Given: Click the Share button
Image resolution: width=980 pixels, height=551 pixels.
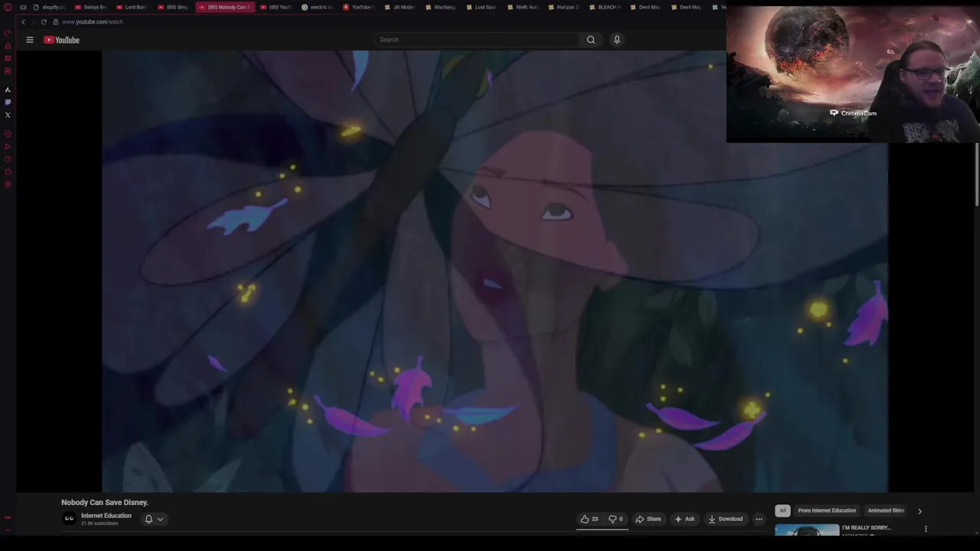Looking at the screenshot, I should click(x=648, y=519).
